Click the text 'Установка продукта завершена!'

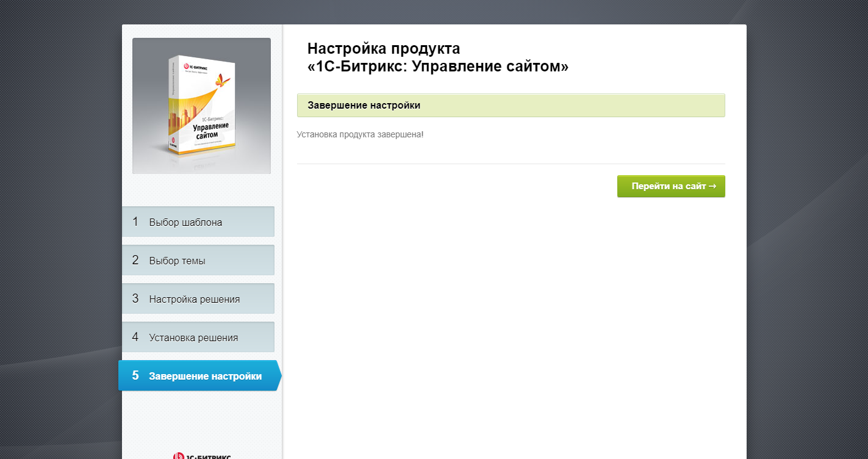click(360, 134)
